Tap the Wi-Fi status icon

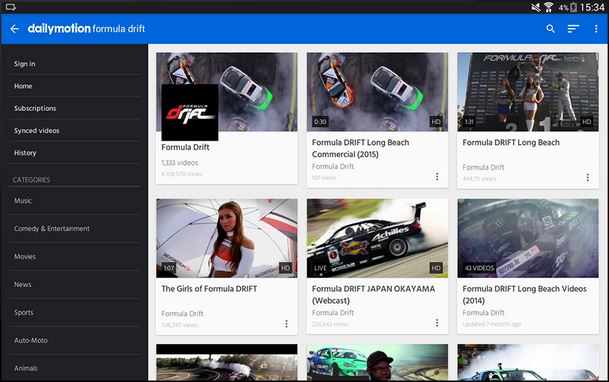[x=548, y=7]
